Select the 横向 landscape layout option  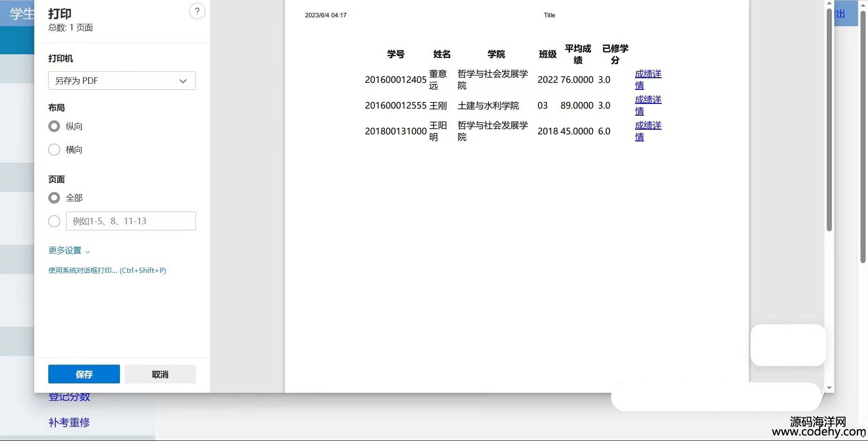(54, 150)
